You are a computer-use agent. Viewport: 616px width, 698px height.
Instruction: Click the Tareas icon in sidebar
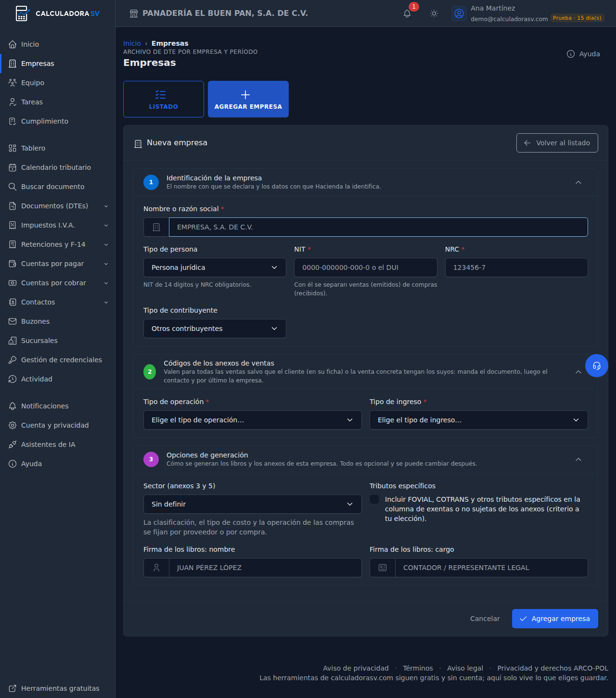pyautogui.click(x=13, y=102)
